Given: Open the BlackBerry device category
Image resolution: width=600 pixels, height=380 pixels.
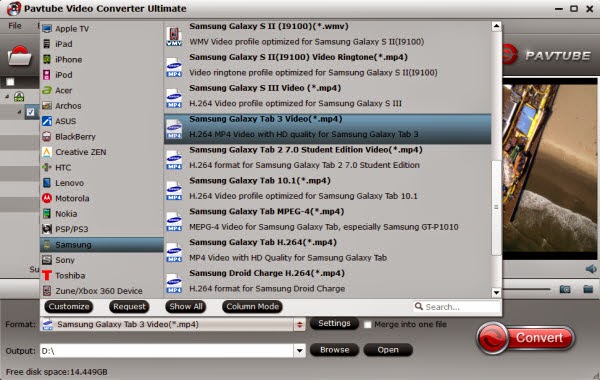Looking at the screenshot, I should tap(102, 137).
